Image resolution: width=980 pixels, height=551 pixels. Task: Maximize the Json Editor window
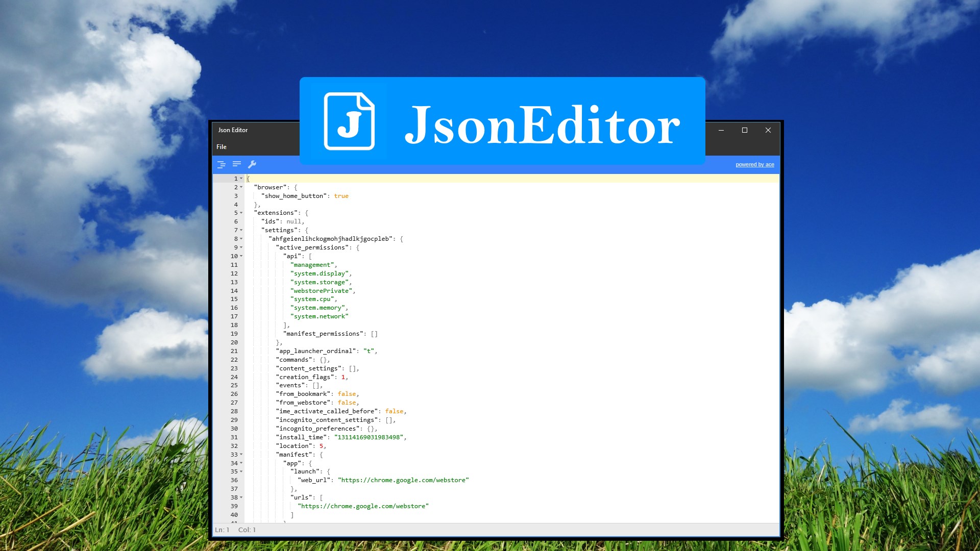pyautogui.click(x=745, y=130)
